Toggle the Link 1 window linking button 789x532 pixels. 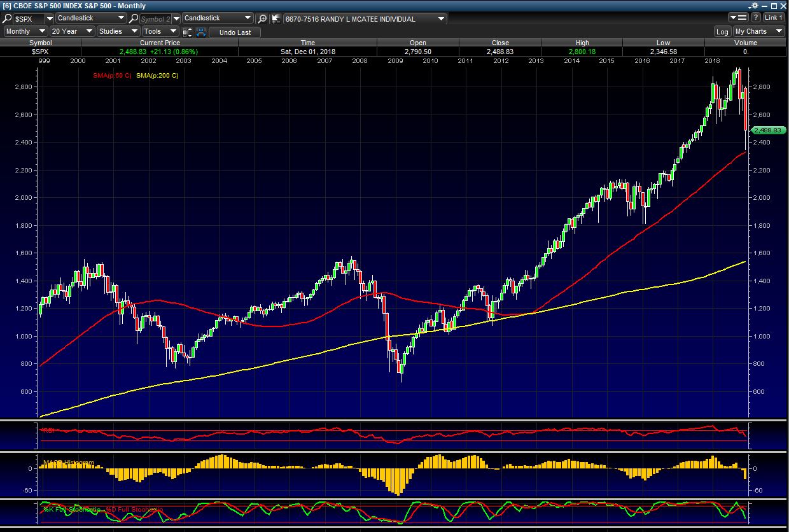point(774,18)
